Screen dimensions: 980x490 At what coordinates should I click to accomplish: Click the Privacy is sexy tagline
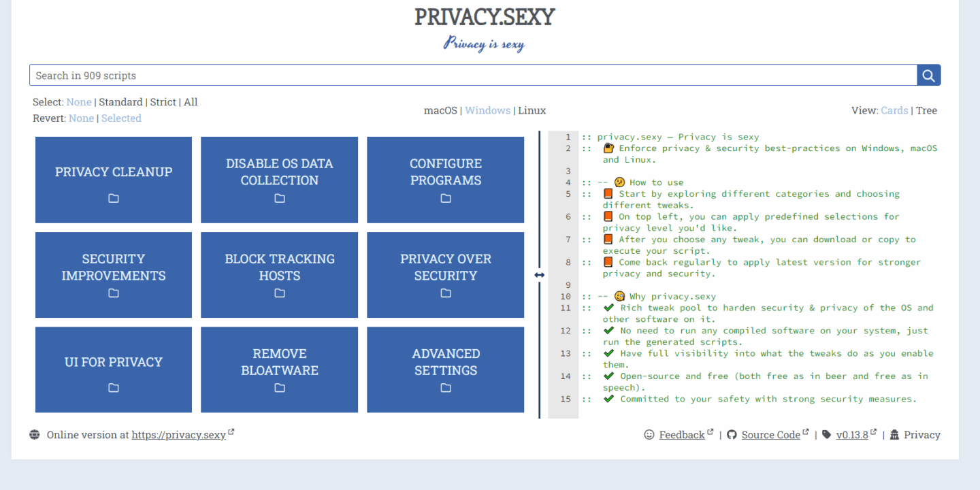coord(484,44)
